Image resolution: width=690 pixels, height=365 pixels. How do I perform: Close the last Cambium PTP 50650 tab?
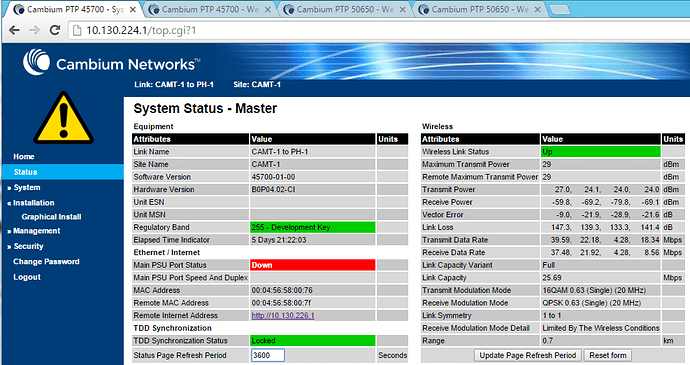(x=537, y=9)
